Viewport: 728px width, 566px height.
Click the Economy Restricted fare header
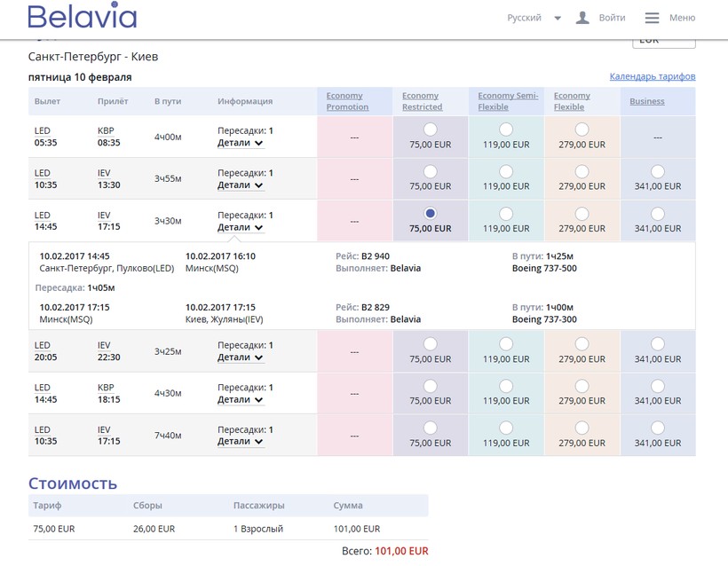click(422, 101)
